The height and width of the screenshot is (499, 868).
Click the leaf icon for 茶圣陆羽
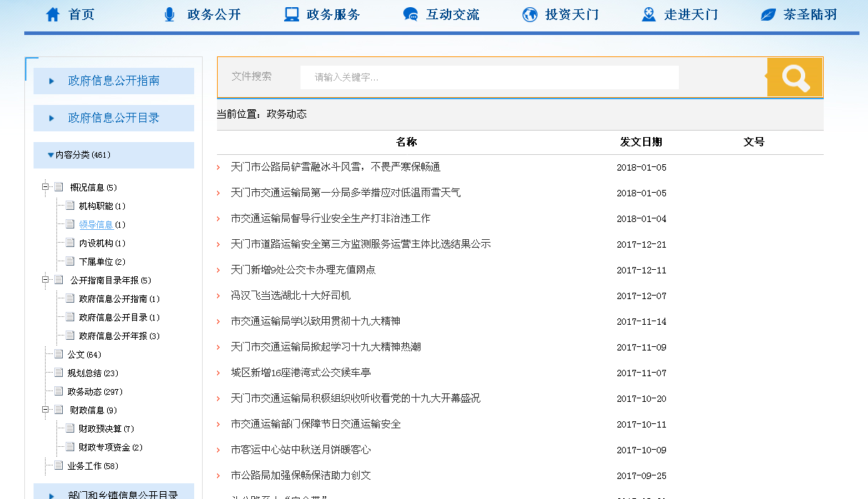(x=768, y=14)
